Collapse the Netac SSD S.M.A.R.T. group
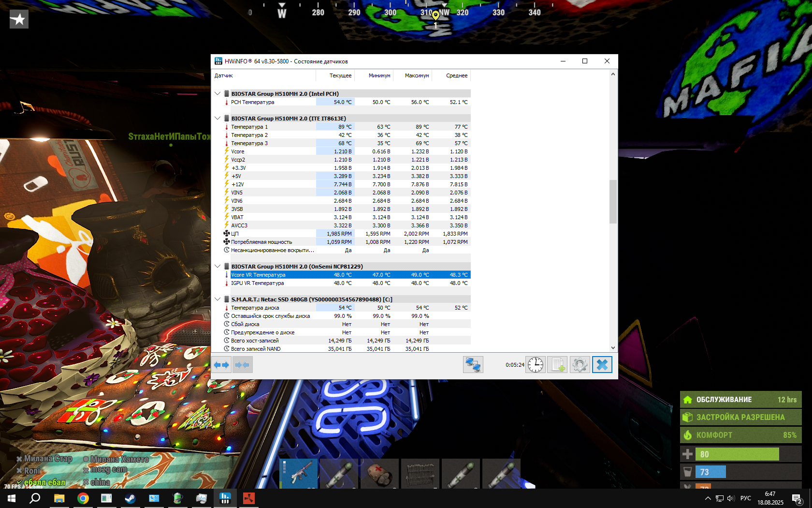Image resolution: width=812 pixels, height=508 pixels. 217,299
